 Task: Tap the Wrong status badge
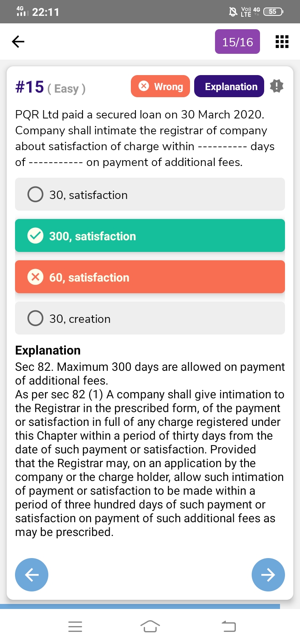(160, 86)
